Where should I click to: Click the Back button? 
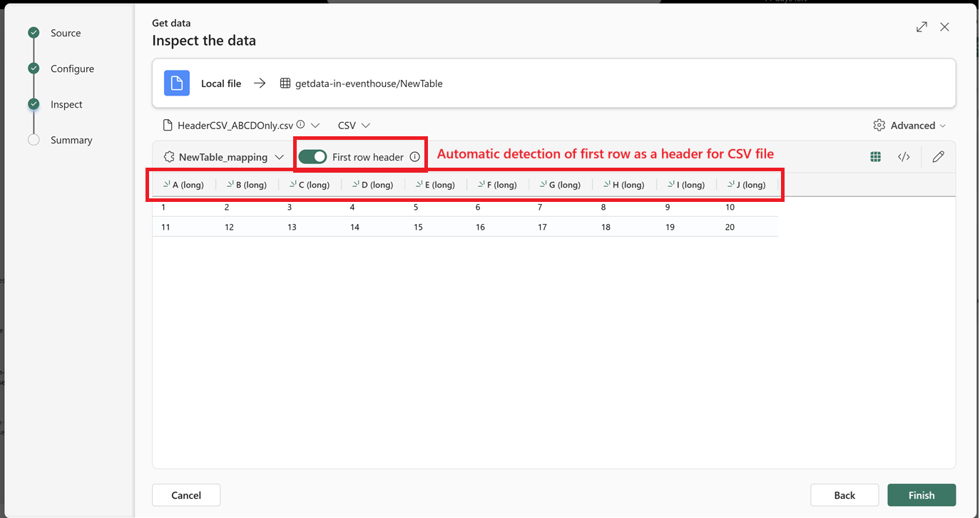tap(844, 495)
